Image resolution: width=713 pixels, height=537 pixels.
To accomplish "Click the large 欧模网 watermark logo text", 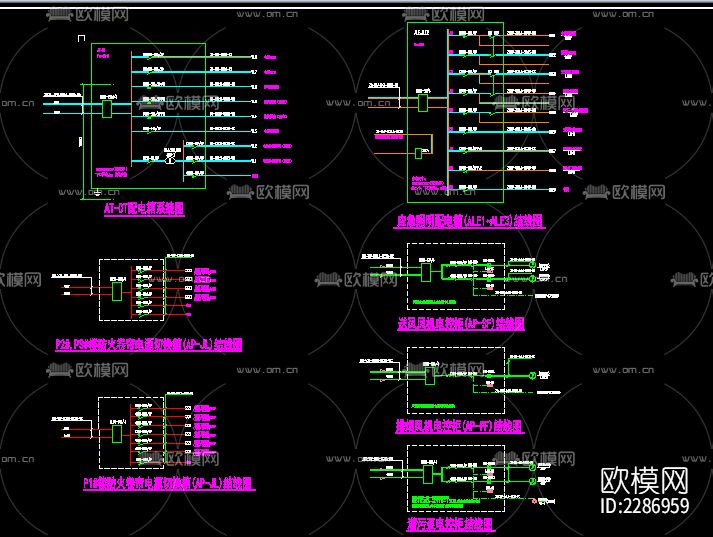I will pos(644,481).
